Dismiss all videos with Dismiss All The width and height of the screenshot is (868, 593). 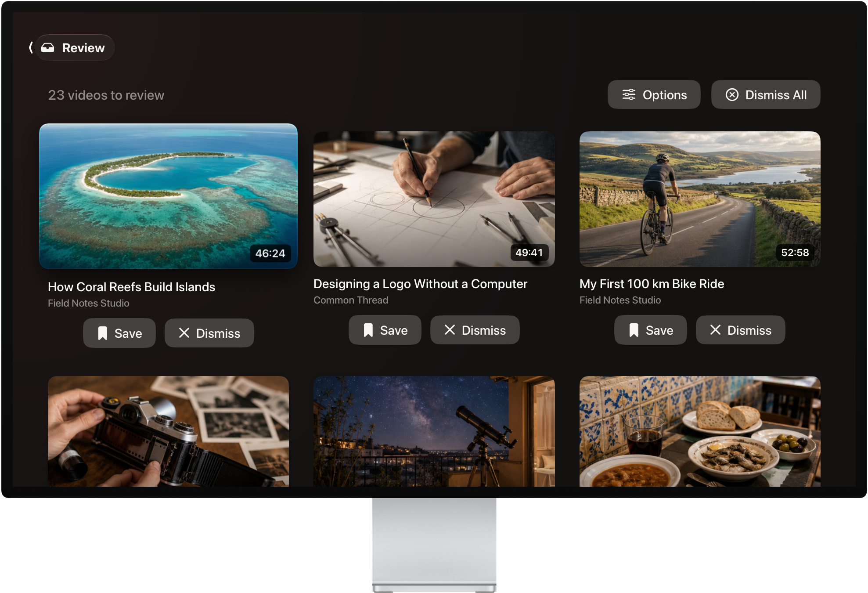coord(765,94)
